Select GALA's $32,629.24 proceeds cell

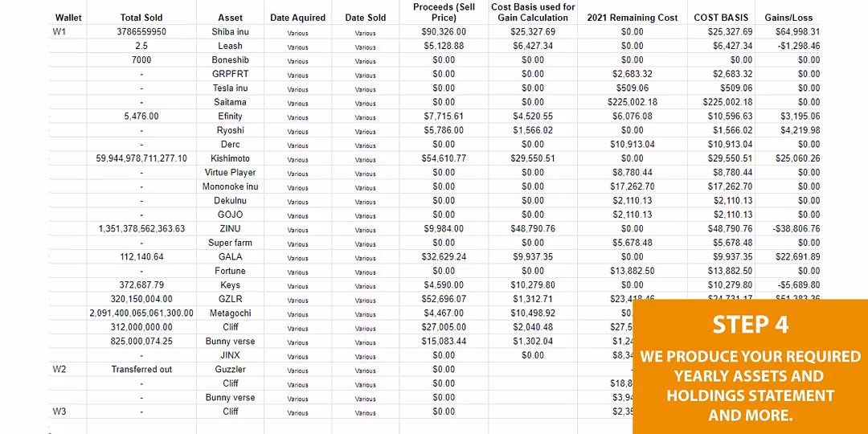(444, 257)
